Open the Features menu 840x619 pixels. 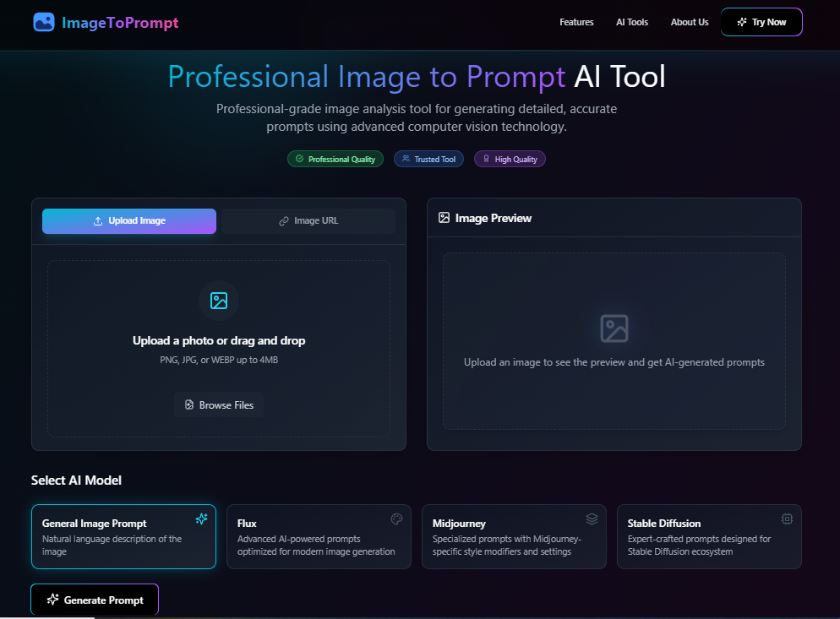(576, 22)
